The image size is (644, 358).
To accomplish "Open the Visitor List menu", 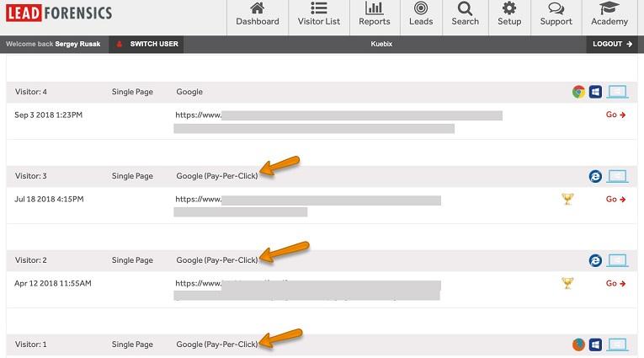I will (319, 15).
